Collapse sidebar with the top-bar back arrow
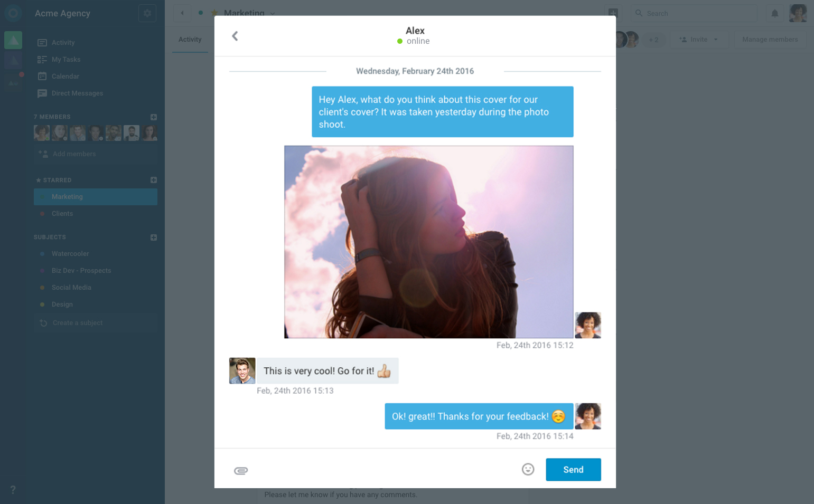Screen dimensions: 814x504 182,13
